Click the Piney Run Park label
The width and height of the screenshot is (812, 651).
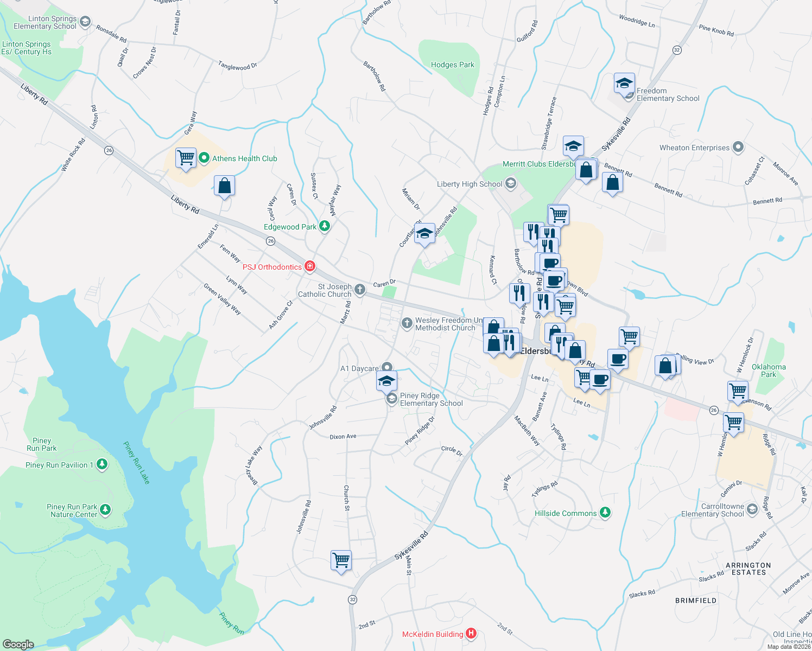pyautogui.click(x=42, y=444)
